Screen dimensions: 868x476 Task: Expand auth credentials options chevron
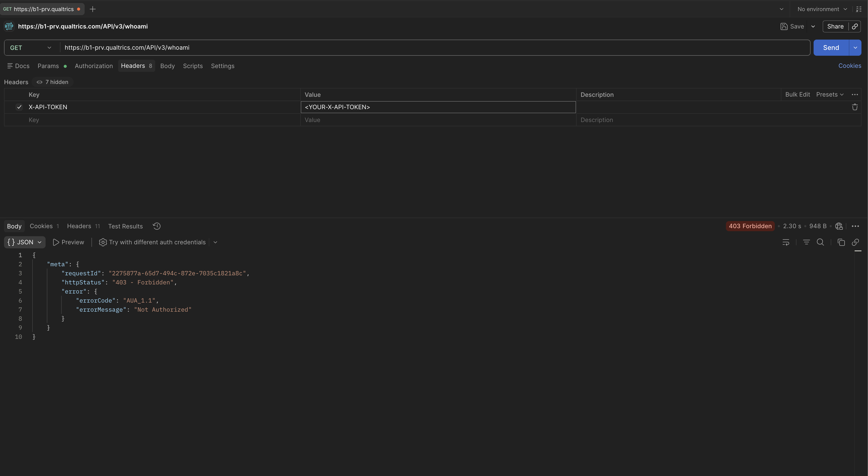click(215, 242)
